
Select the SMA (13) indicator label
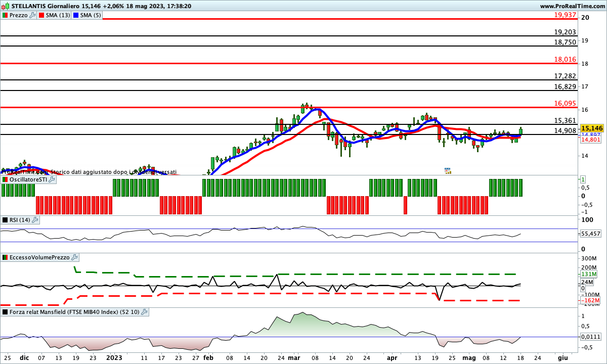pos(58,15)
